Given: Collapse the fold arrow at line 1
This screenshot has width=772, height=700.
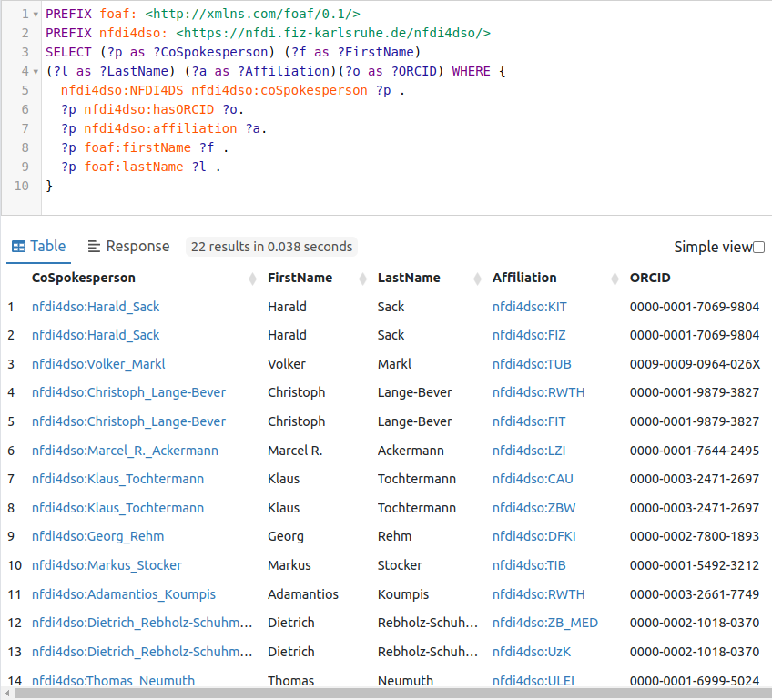Looking at the screenshot, I should point(35,15).
